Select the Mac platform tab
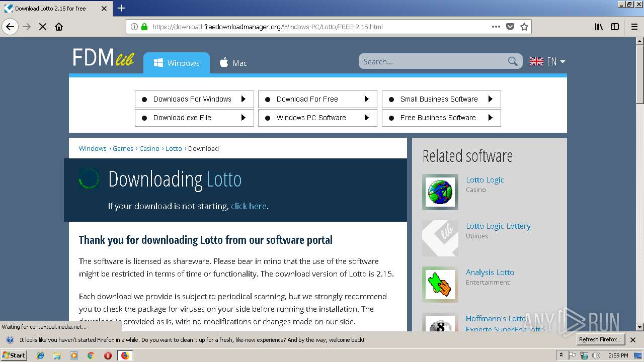The height and width of the screenshot is (362, 644). tap(233, 63)
